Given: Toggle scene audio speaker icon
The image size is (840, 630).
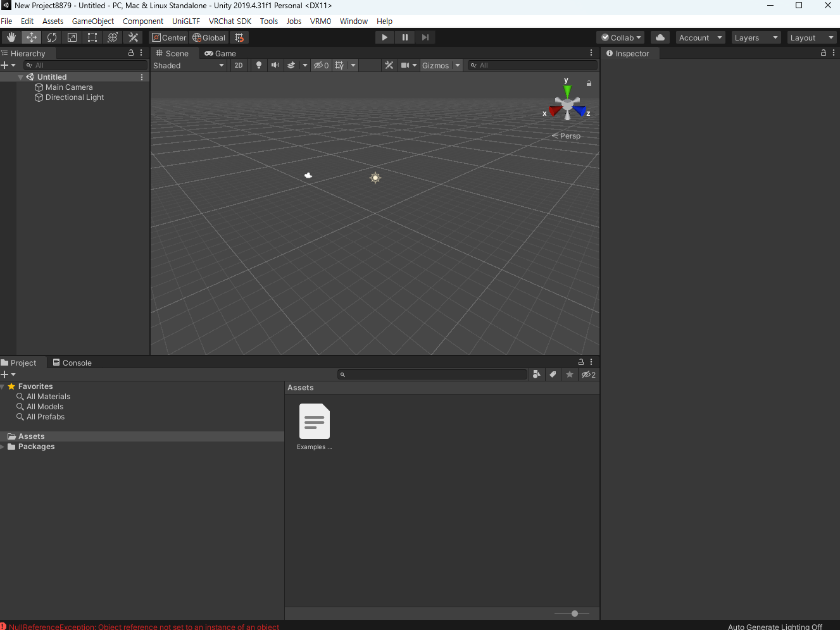Looking at the screenshot, I should 275,65.
